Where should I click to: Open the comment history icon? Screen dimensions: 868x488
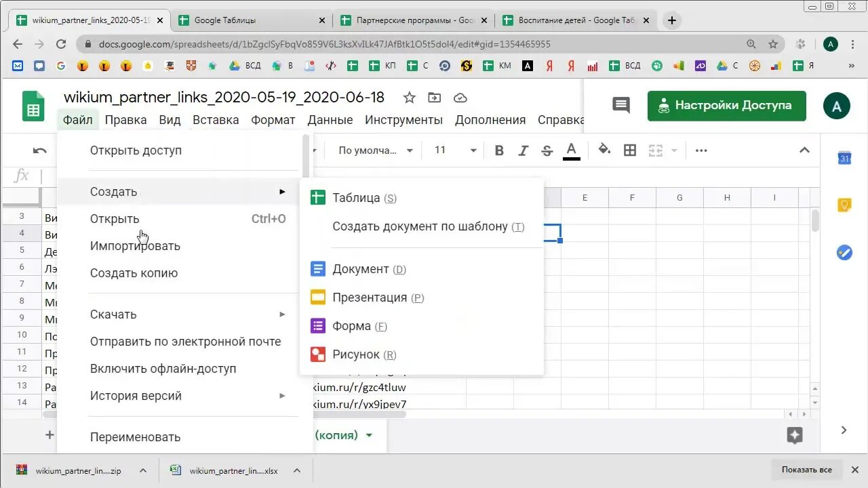pos(621,105)
